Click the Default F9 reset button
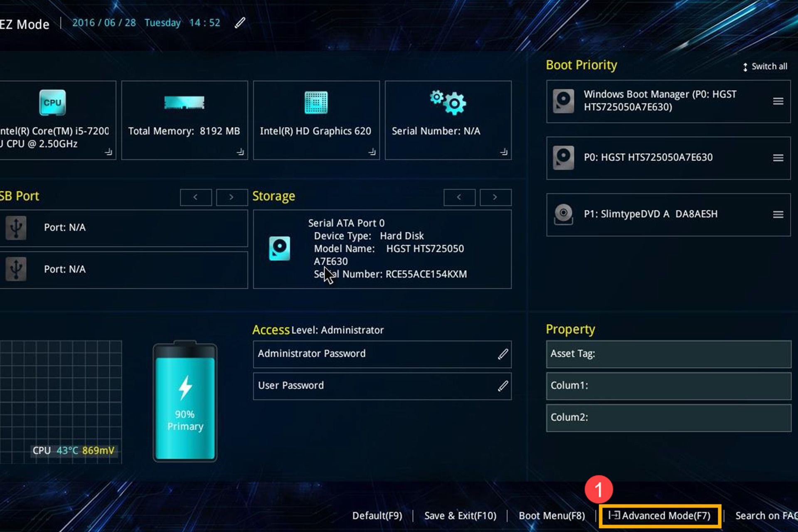Image resolution: width=798 pixels, height=532 pixels. tap(377, 515)
